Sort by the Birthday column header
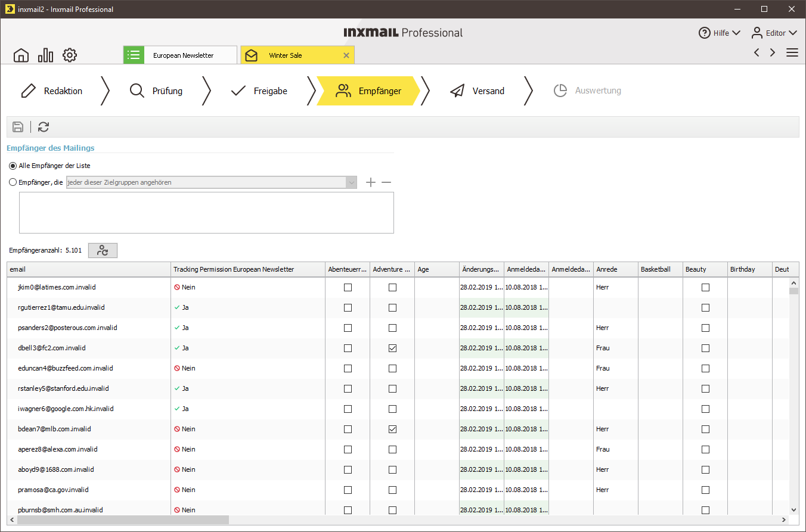This screenshot has height=532, width=806. click(x=750, y=269)
